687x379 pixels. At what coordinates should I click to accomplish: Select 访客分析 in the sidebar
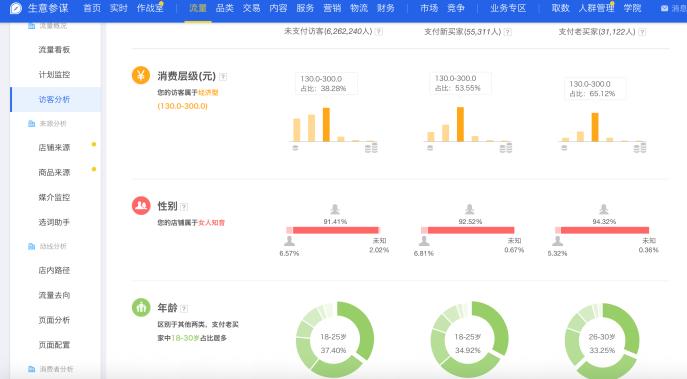pos(54,99)
